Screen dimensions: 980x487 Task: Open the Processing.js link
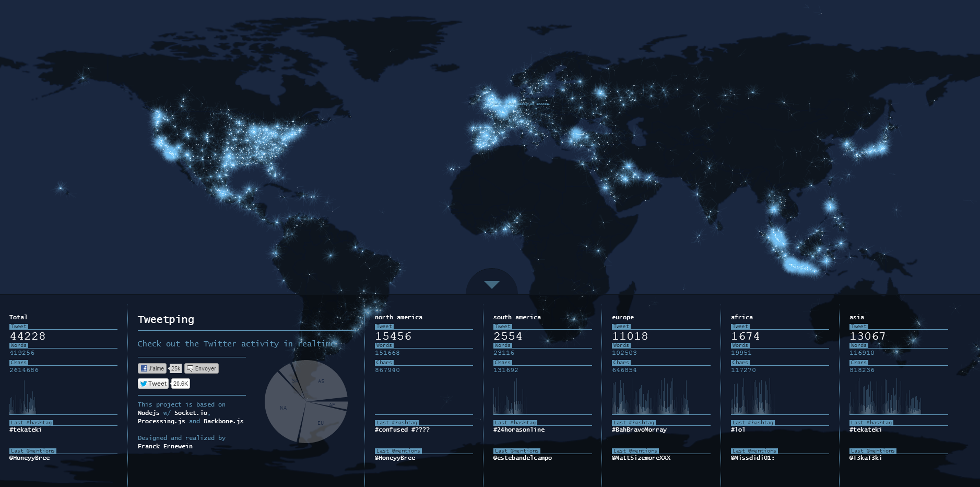point(161,421)
